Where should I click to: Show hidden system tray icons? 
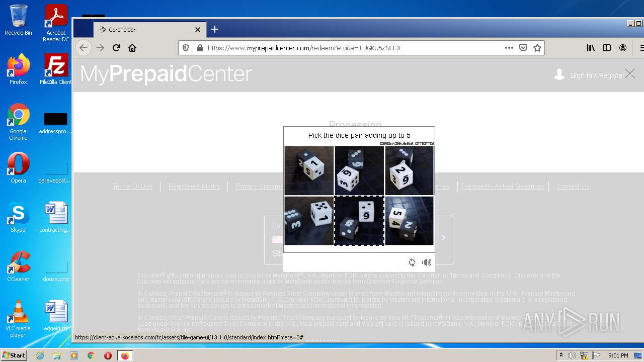(x=561, y=355)
